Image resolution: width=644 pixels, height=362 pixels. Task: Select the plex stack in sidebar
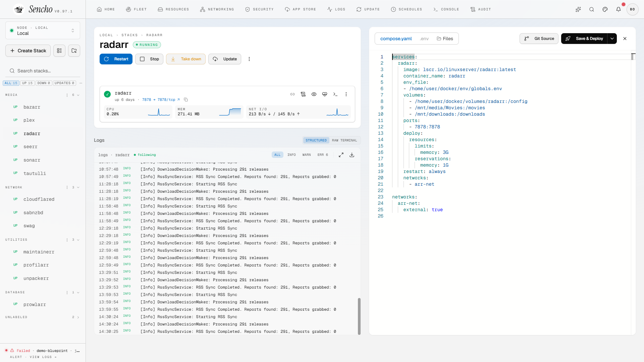coord(43,120)
